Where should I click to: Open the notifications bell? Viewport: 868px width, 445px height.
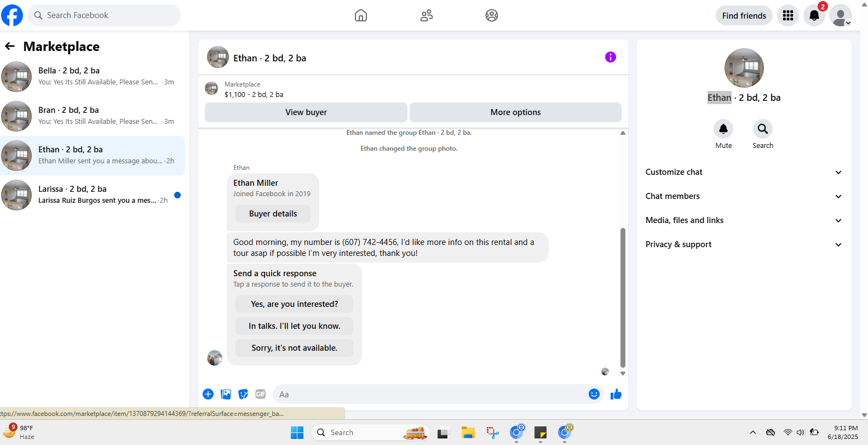(814, 15)
